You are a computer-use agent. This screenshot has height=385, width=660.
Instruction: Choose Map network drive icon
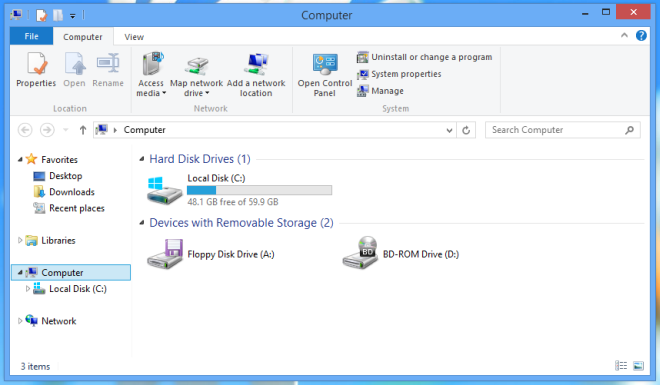[197, 66]
